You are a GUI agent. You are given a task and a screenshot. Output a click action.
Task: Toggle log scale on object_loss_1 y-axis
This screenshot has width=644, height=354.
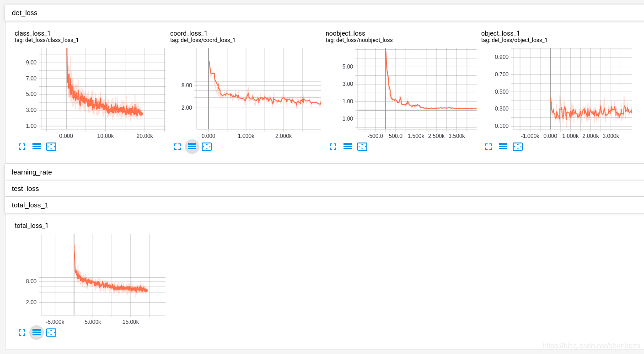click(x=503, y=147)
